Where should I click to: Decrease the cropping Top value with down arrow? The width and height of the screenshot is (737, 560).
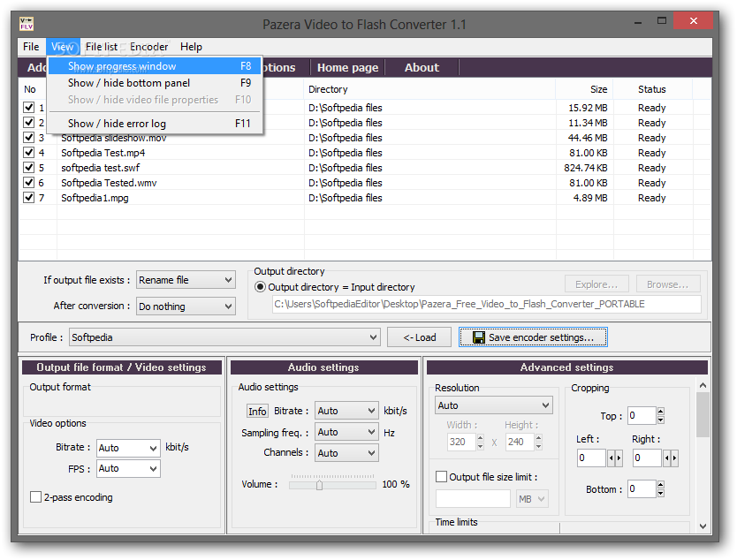tap(661, 420)
